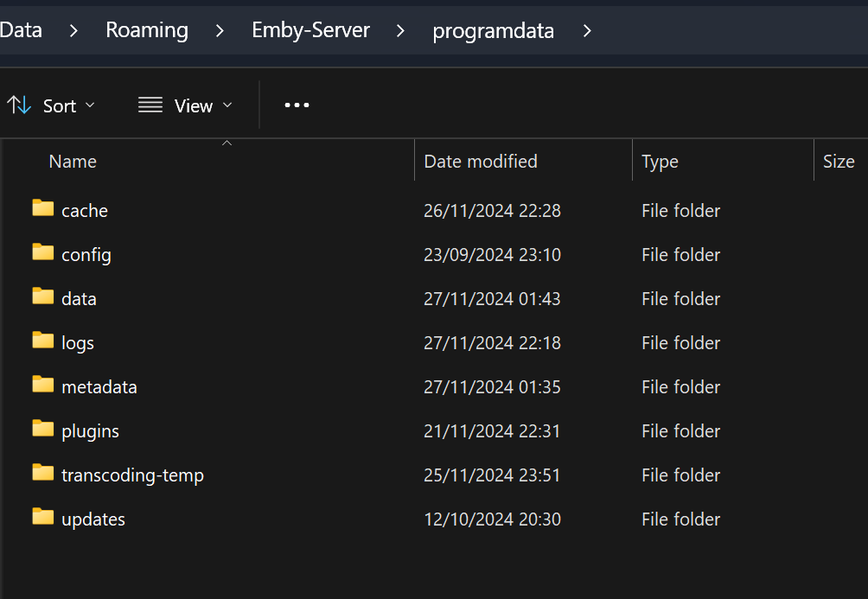Navigate to Roaming in the breadcrumb
Image resolution: width=868 pixels, height=599 pixels.
(147, 30)
